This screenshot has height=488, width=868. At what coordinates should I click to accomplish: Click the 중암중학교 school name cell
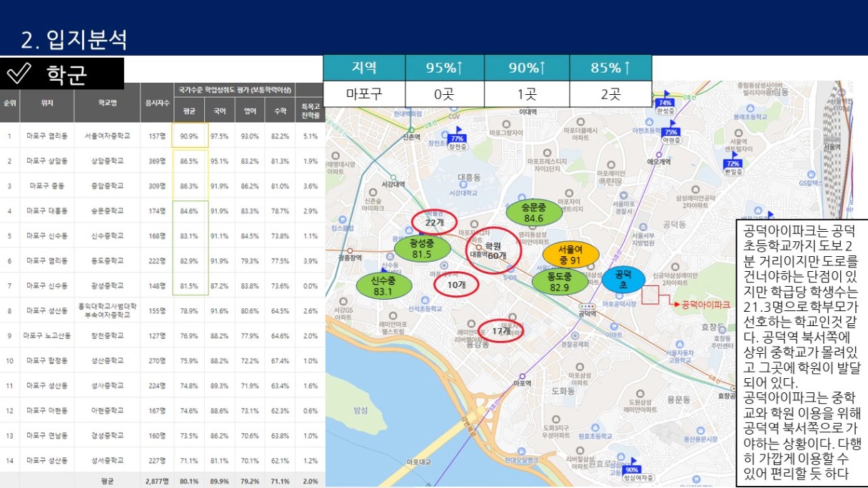[108, 185]
